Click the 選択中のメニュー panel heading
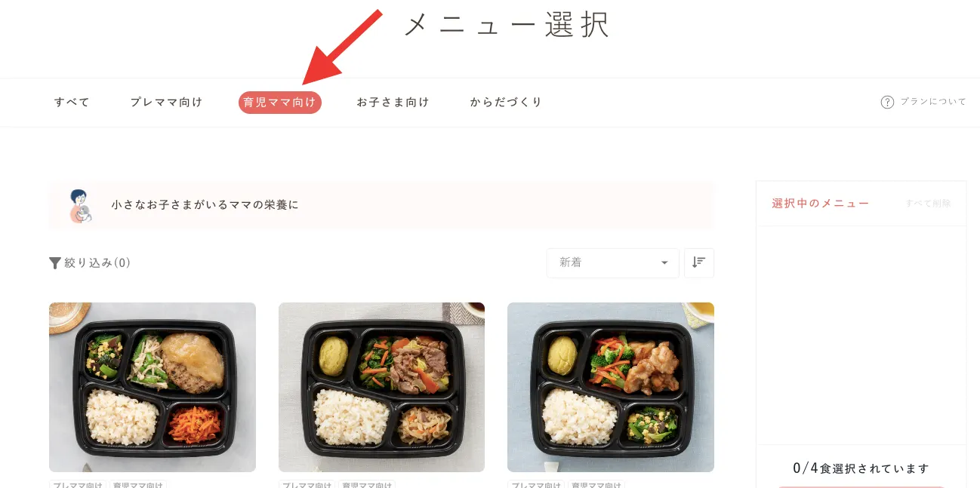 pos(820,204)
